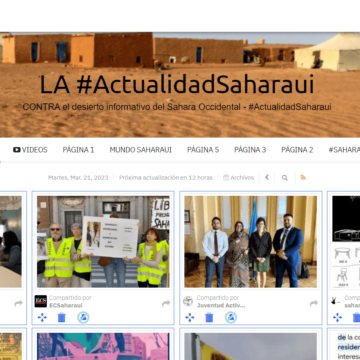
Task: Click 'Próxima actualización en 12 horas' text
Action: tap(166, 178)
